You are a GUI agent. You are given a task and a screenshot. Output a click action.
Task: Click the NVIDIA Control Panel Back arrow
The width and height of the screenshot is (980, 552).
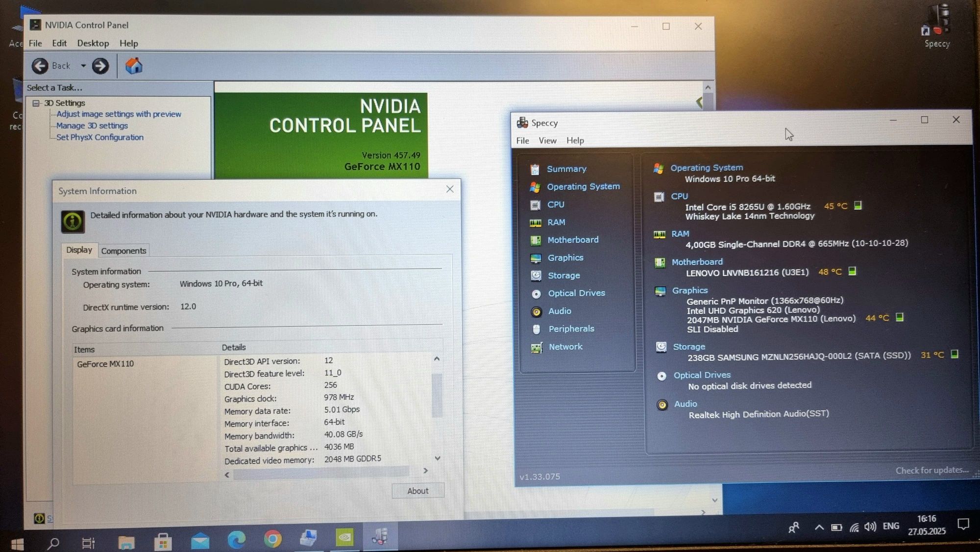pos(40,66)
